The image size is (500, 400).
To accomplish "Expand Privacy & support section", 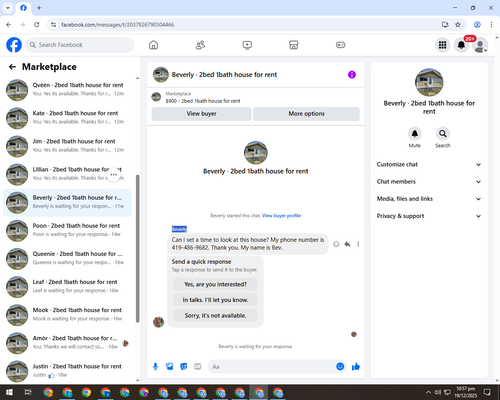I will (429, 216).
